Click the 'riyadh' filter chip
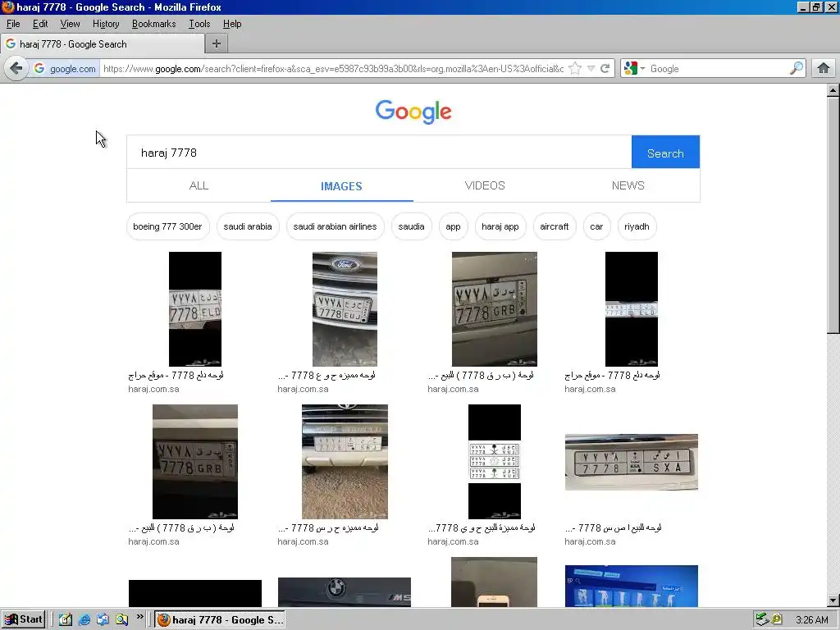The width and height of the screenshot is (840, 630). pyautogui.click(x=637, y=226)
